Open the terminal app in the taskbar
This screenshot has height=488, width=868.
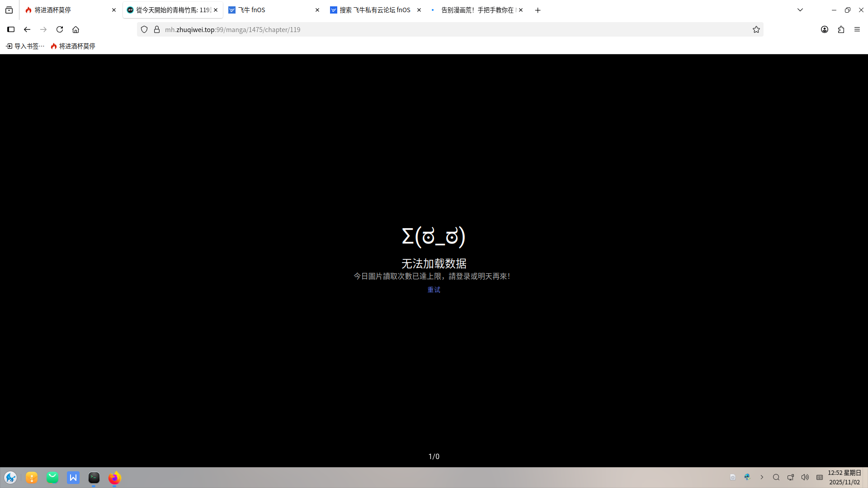[94, 478]
